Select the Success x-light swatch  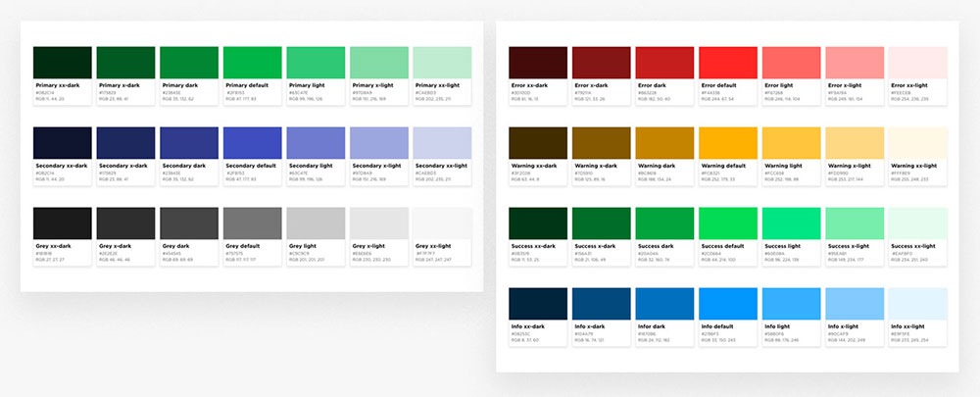coord(855,223)
